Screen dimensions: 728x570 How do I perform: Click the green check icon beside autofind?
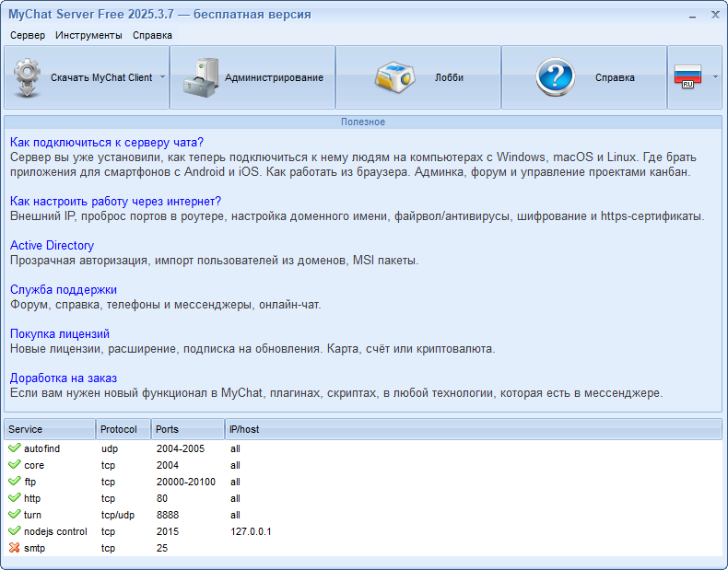[15, 448]
